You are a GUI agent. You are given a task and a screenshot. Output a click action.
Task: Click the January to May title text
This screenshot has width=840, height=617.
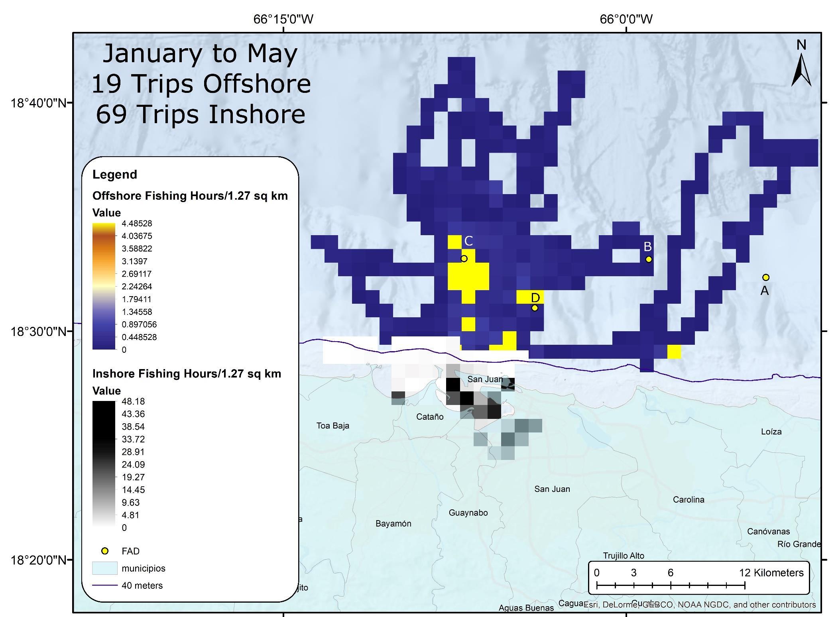coord(201,53)
